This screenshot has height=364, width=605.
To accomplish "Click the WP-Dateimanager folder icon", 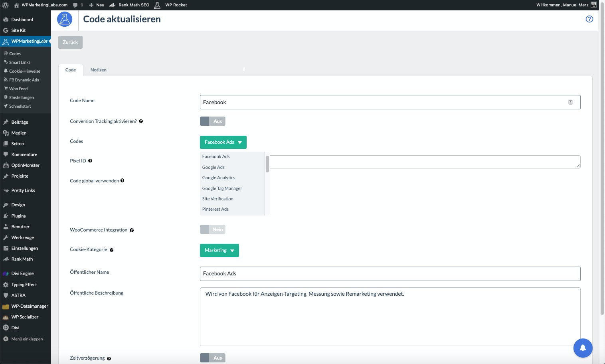I will pos(6,307).
